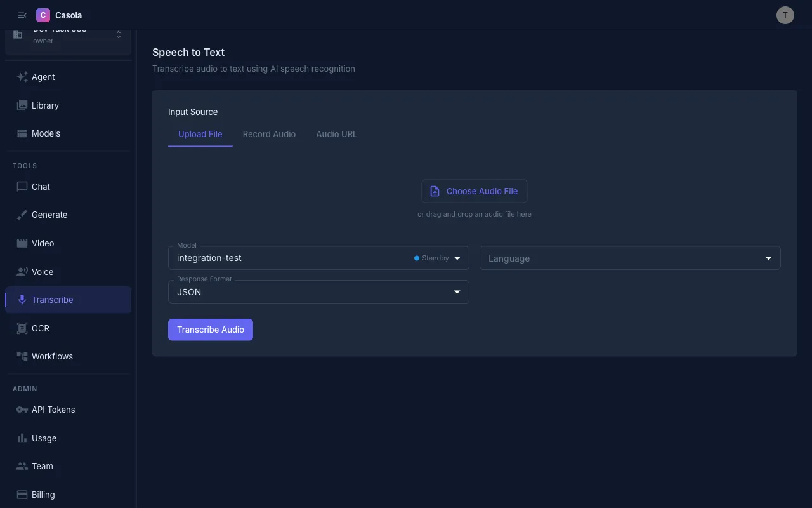This screenshot has width=812, height=508.
Task: Open the Chat bubble icon
Action: (x=22, y=187)
